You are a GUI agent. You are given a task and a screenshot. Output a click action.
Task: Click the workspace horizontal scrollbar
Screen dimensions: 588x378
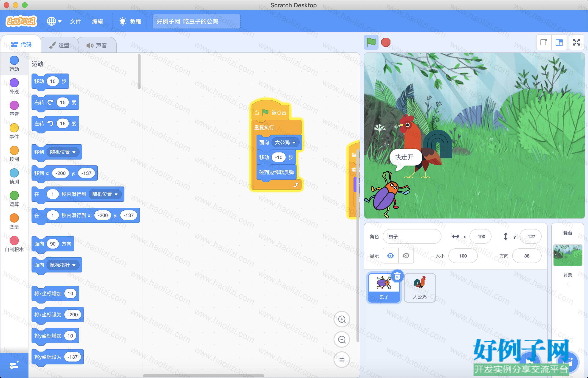click(x=204, y=375)
